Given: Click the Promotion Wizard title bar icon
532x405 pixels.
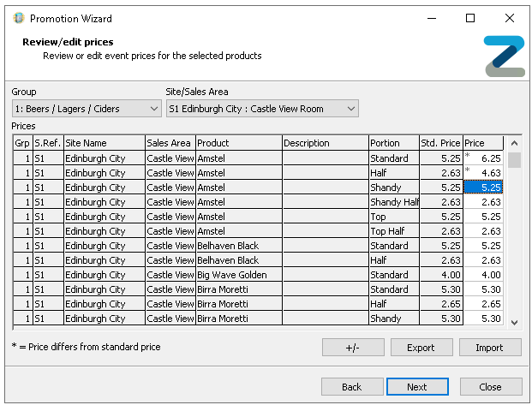Looking at the screenshot, I should [x=18, y=18].
